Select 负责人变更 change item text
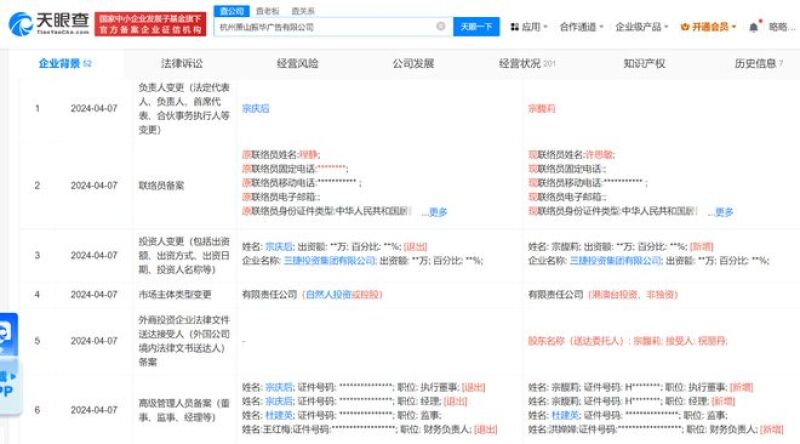 click(x=184, y=109)
